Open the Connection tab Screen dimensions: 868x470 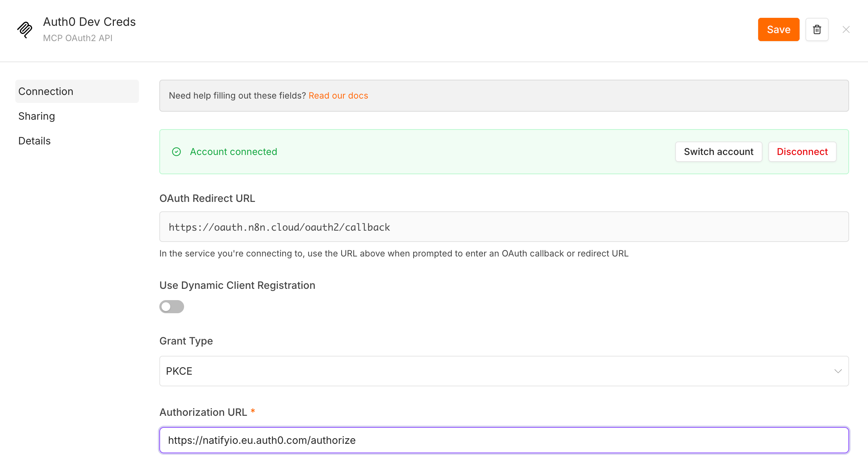[77, 91]
